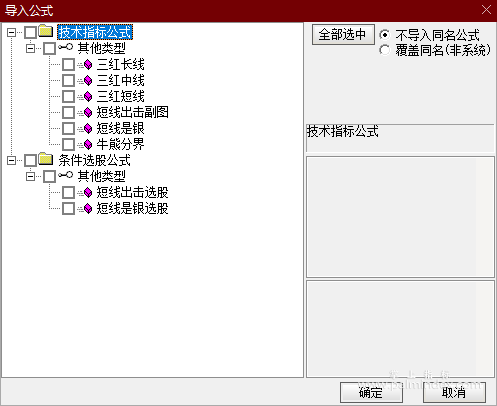Image resolution: width=497 pixels, height=406 pixels.
Task: Click the 全部选中 button
Action: (343, 34)
